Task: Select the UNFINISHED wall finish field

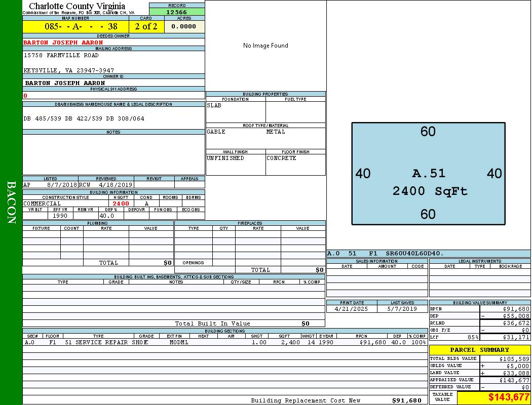Action: click(235, 164)
